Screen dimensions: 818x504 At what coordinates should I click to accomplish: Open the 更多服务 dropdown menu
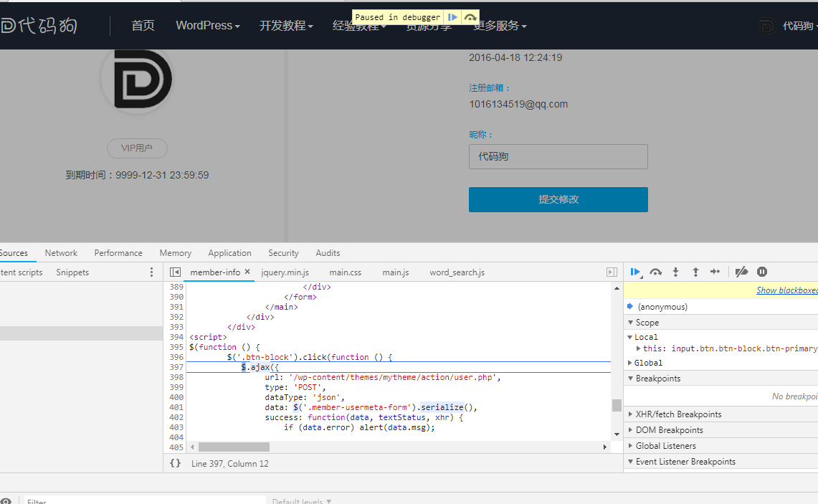click(500, 26)
